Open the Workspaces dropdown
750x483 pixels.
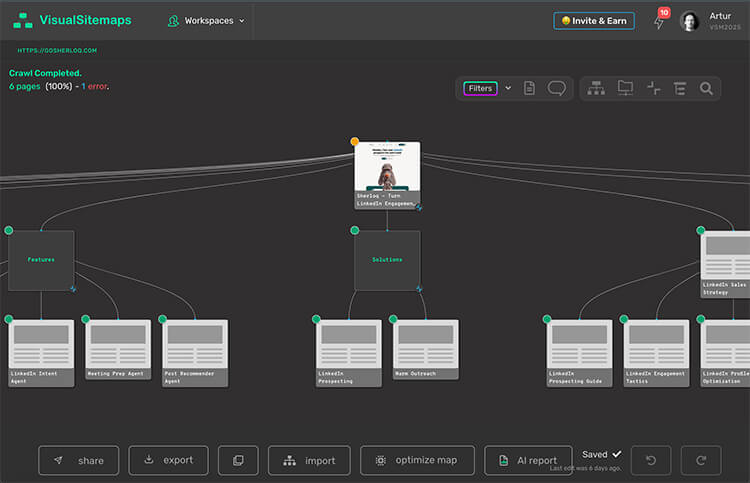[206, 21]
